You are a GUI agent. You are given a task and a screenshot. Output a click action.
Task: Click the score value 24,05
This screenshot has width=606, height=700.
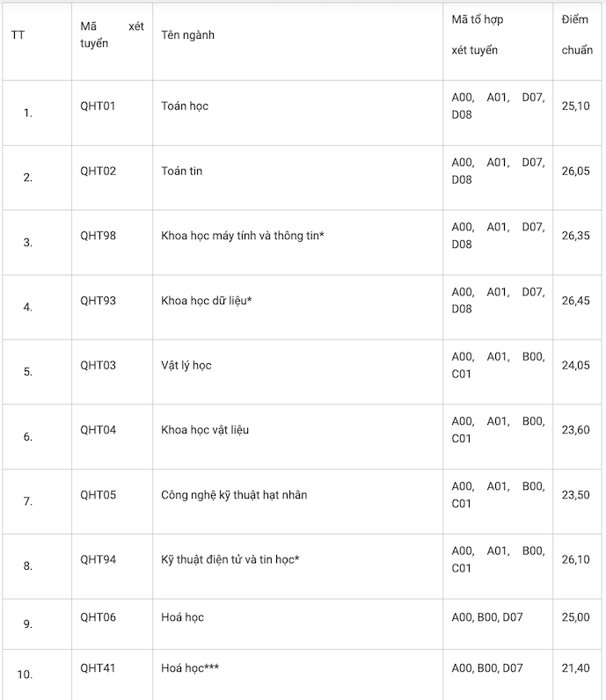(576, 365)
